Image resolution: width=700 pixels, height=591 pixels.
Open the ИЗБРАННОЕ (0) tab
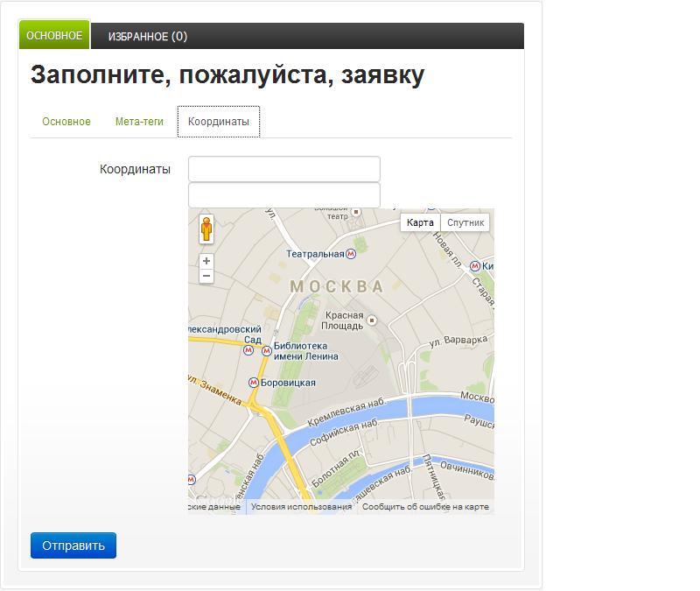148,36
